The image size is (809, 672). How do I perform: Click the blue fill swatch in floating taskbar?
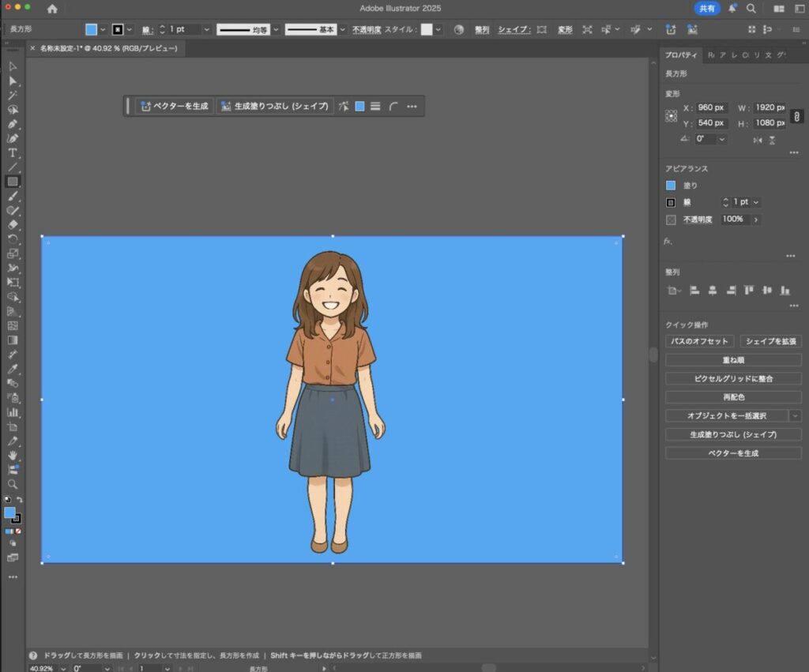360,107
